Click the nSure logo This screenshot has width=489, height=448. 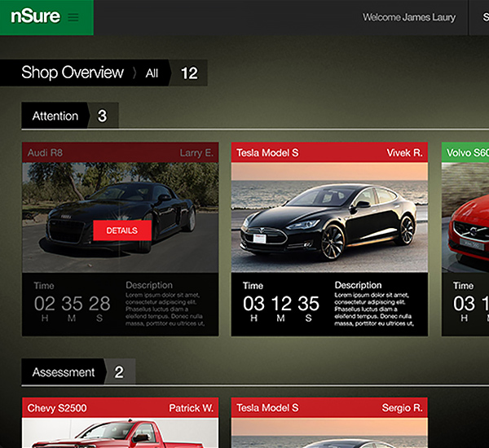click(35, 16)
